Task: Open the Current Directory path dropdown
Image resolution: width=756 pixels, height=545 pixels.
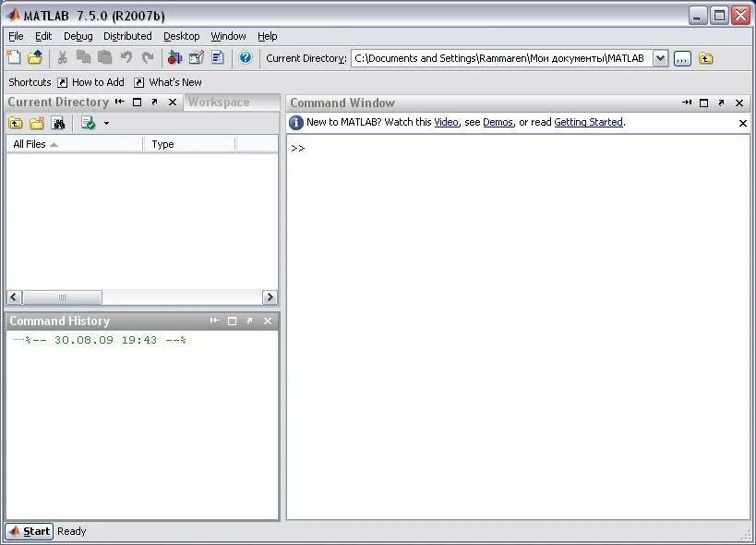Action: pos(661,58)
